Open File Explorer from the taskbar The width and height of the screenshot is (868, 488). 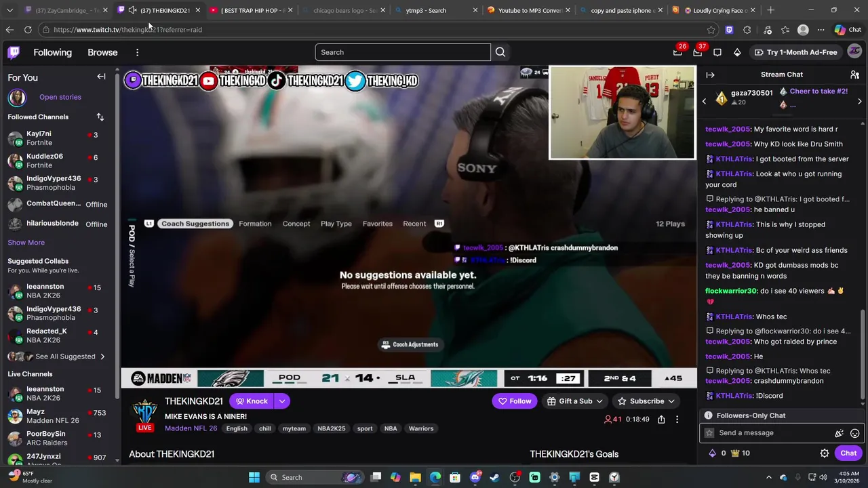click(415, 477)
